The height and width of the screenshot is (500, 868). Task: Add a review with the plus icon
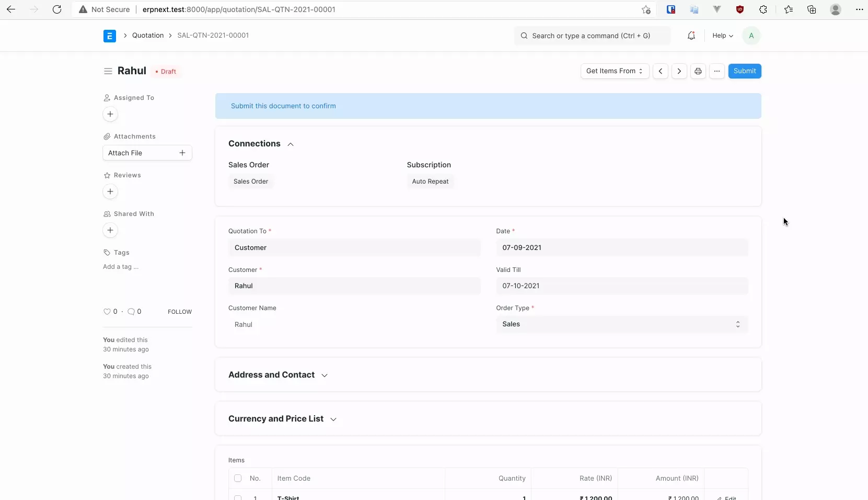point(110,191)
